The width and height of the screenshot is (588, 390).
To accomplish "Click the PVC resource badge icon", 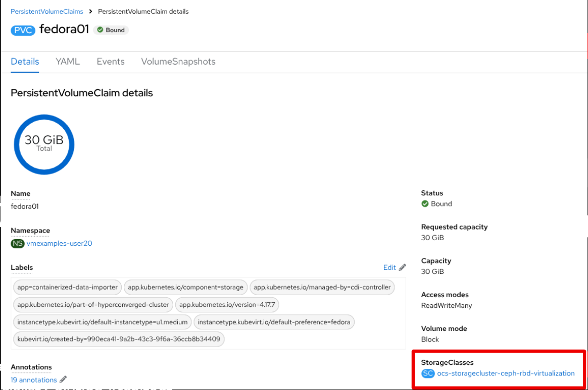I will pos(23,30).
